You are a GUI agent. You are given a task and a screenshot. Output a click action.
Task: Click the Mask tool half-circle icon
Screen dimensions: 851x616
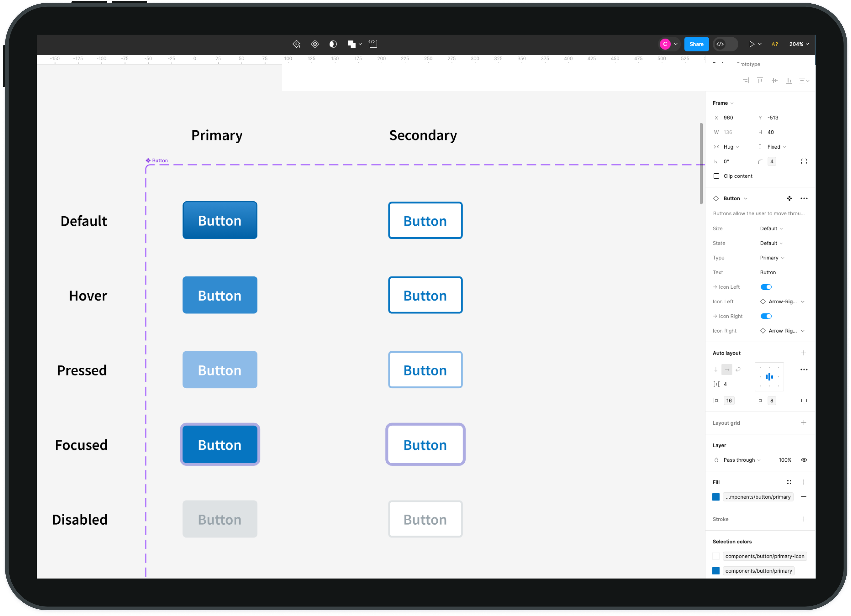(333, 44)
